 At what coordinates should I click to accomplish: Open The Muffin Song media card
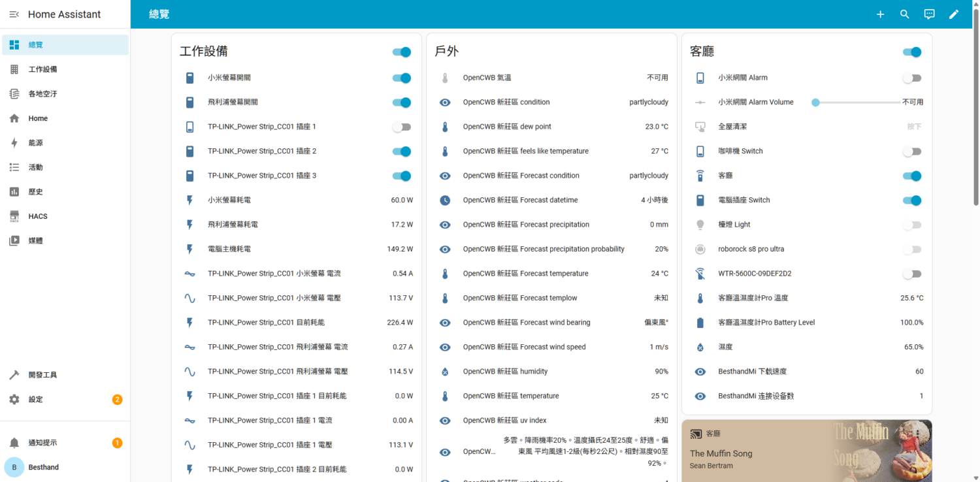click(807, 451)
